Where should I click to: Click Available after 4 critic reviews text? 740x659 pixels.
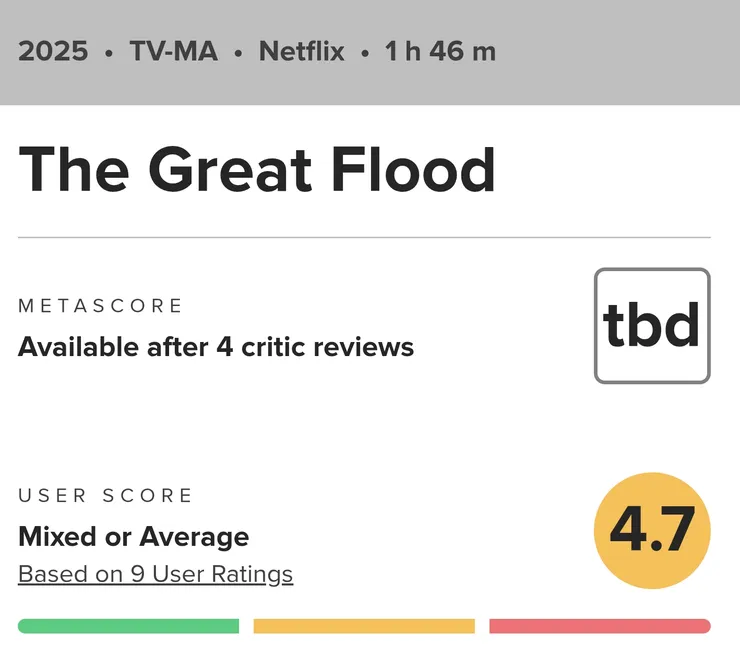[x=216, y=347]
